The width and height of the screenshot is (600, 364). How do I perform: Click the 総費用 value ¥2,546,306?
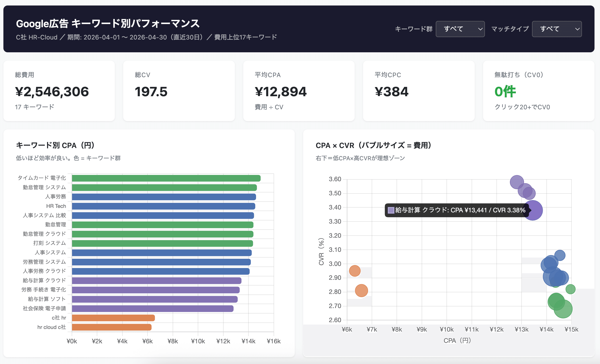pos(52,92)
